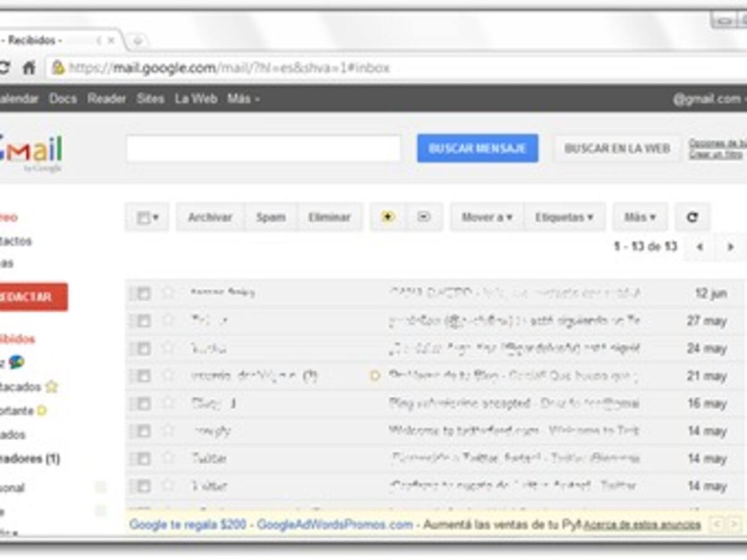This screenshot has height=560, width=747.
Task: Star the 16 may message
Action: pyautogui.click(x=168, y=403)
